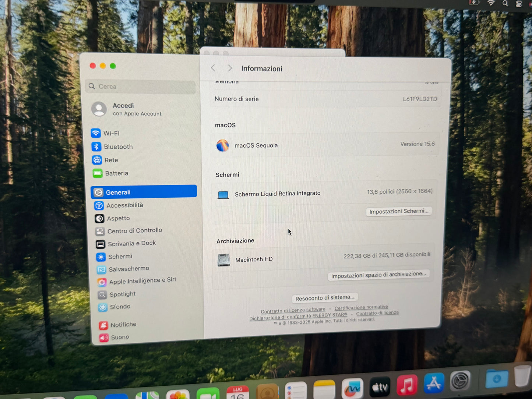Open Apple TV from the Dock
Viewport: 532px width, 399px height.
pyautogui.click(x=380, y=387)
